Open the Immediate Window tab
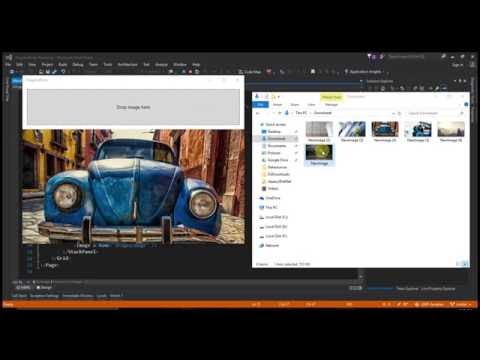This screenshot has height=360, width=480. tap(77, 296)
